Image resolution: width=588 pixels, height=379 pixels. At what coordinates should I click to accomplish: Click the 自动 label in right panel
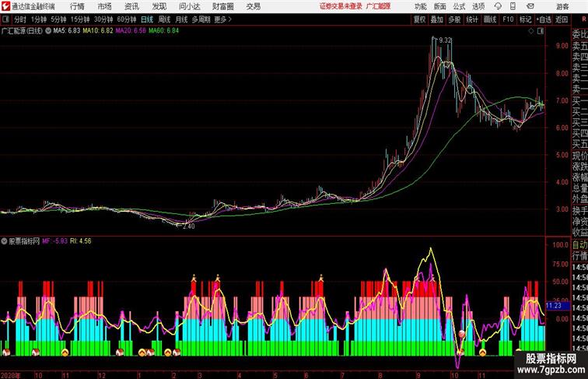pos(579,244)
